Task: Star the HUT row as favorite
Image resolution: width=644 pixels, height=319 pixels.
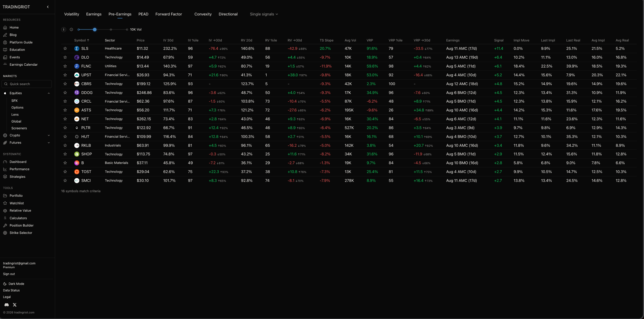Action: click(x=65, y=136)
